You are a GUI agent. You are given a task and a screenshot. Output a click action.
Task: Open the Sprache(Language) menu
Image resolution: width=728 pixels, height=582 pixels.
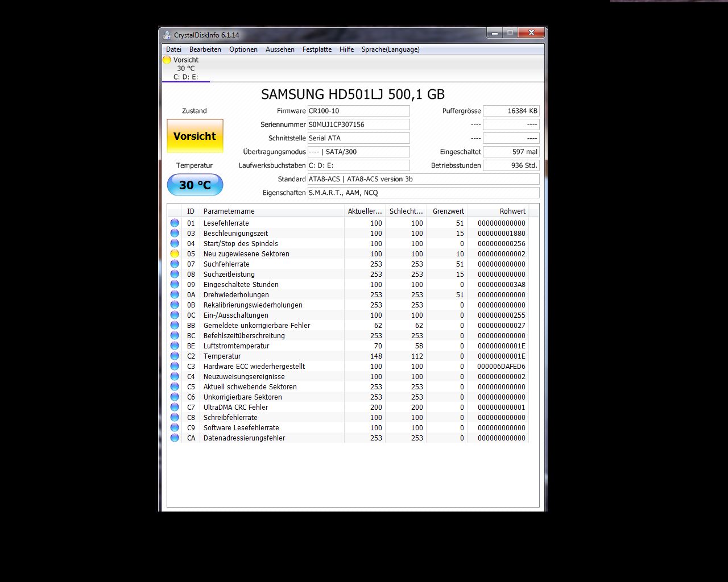pyautogui.click(x=391, y=49)
